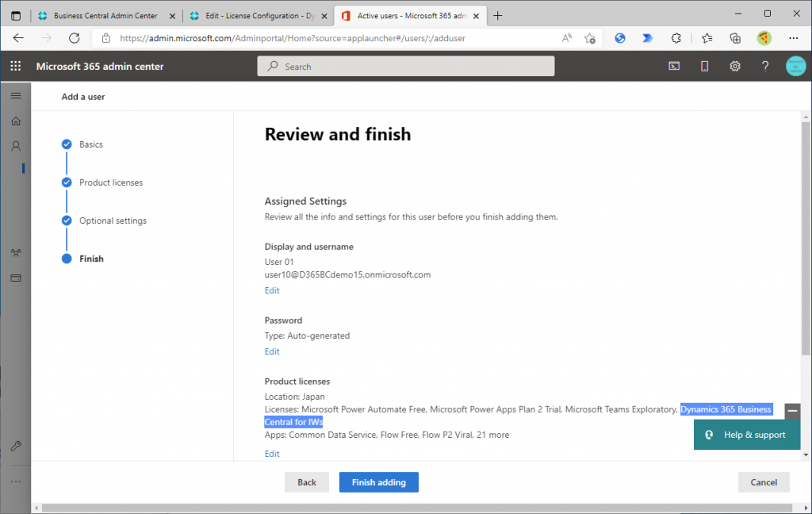
Task: Edit the Display and username section
Action: (272, 290)
